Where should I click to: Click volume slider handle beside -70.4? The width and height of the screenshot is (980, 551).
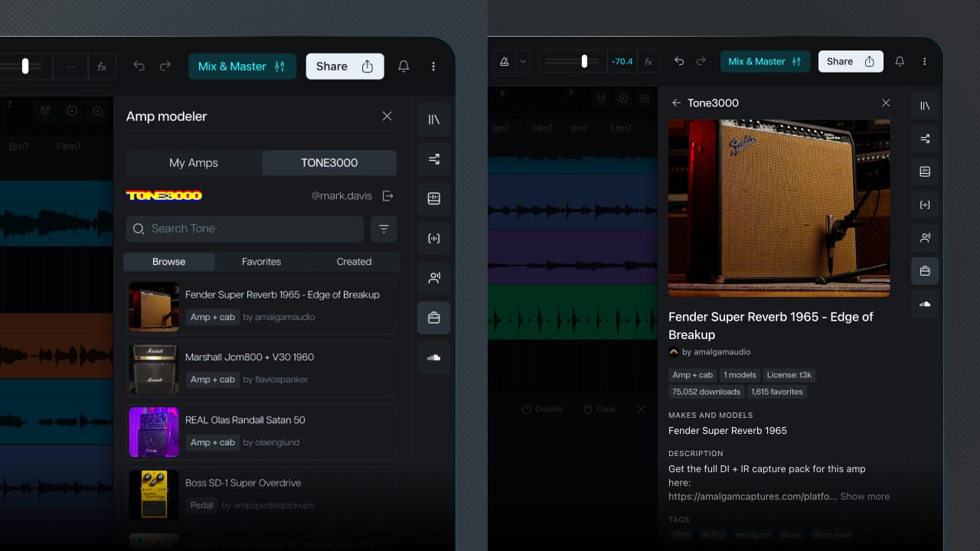(x=584, y=61)
